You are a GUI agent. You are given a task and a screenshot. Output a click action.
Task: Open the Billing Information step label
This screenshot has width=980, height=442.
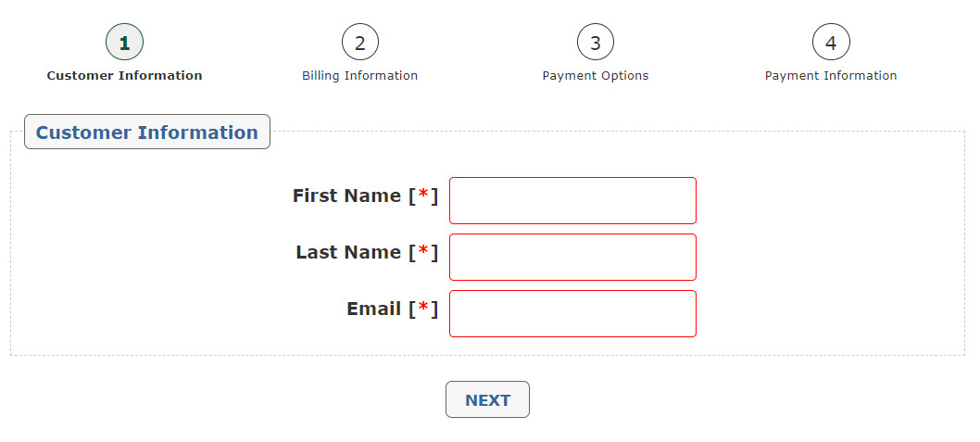coord(359,76)
